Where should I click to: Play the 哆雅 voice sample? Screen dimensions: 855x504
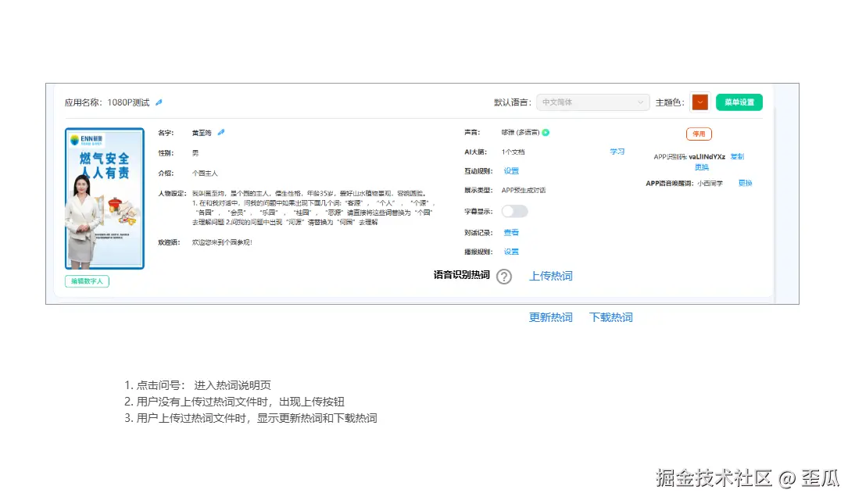pyautogui.click(x=545, y=132)
